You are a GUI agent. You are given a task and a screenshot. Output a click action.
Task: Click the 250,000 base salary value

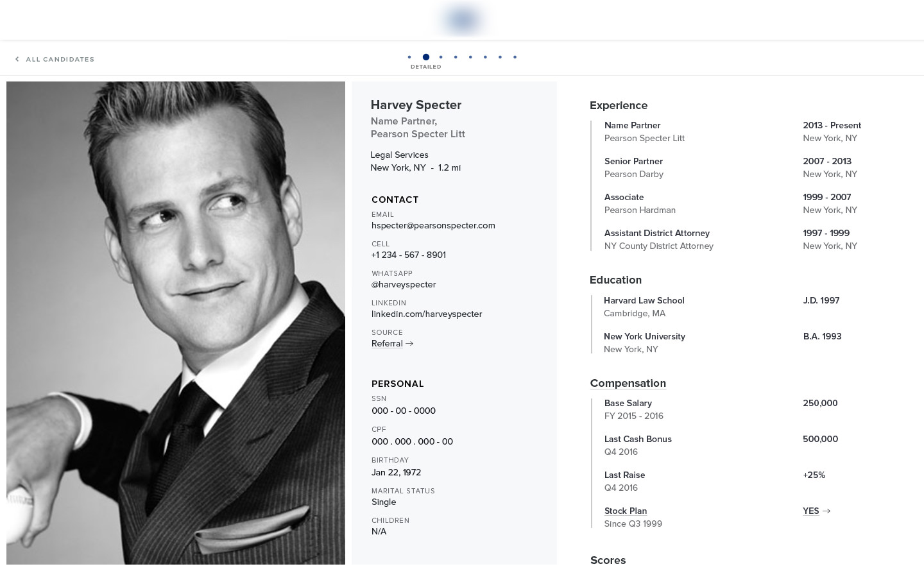(x=820, y=403)
